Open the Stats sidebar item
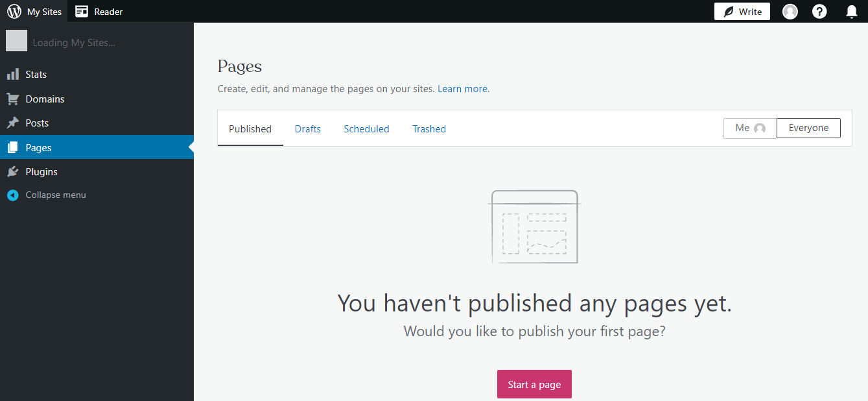Image resolution: width=868 pixels, height=401 pixels. [97, 75]
